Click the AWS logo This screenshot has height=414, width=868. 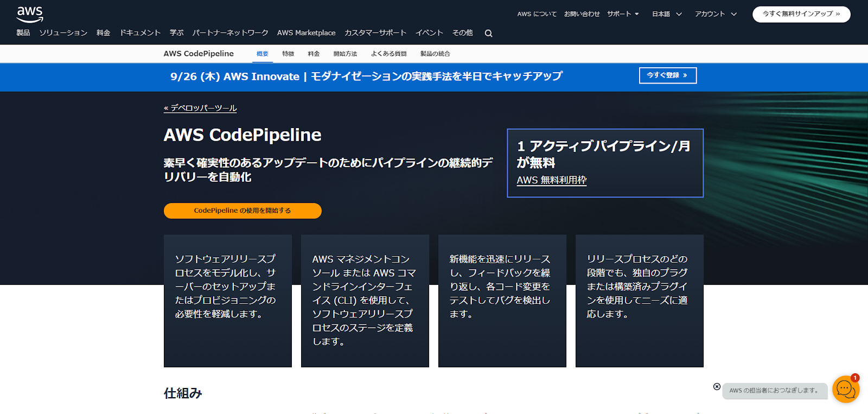30,15
